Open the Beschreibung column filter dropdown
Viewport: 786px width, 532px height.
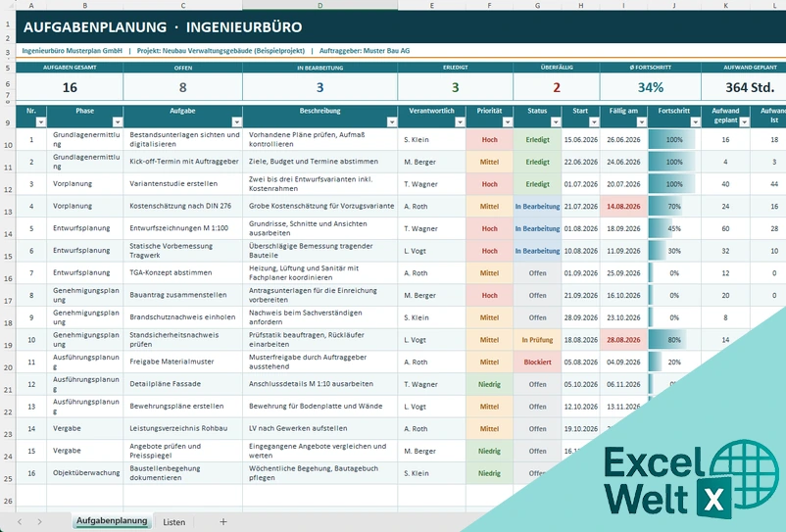pyautogui.click(x=392, y=121)
